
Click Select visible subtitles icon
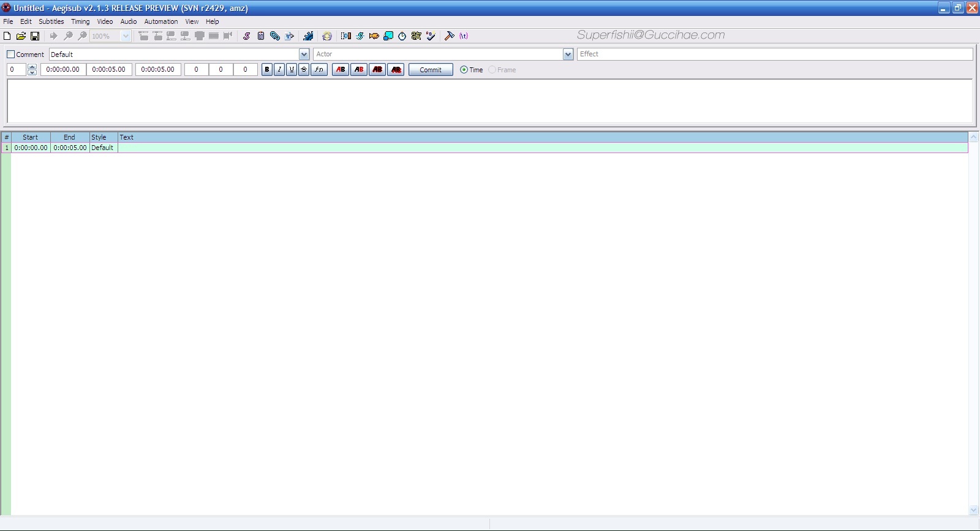(x=199, y=36)
